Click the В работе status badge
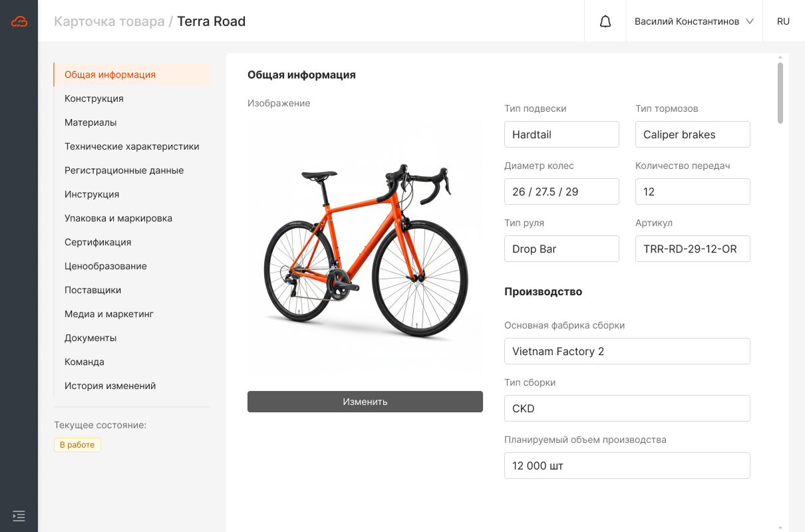The height and width of the screenshot is (532, 805). [77, 445]
